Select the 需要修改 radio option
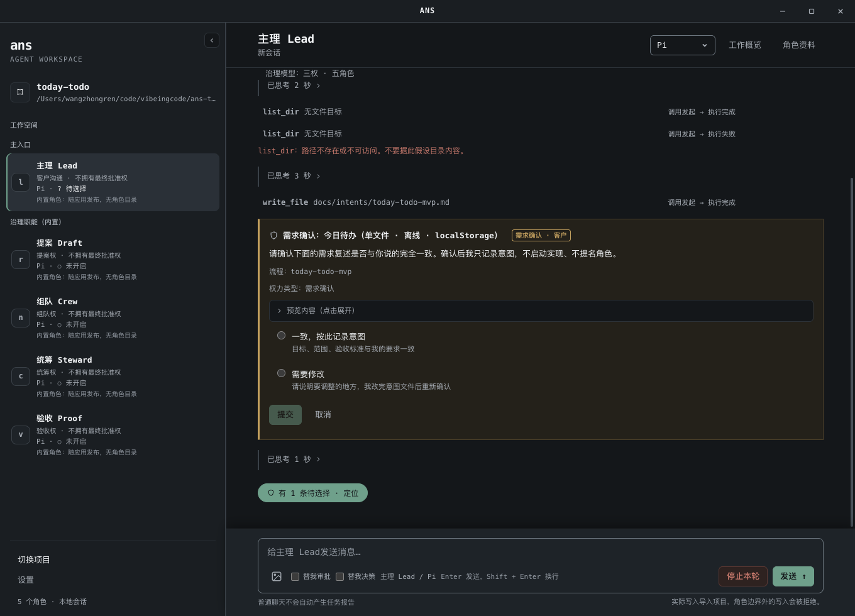The width and height of the screenshot is (855, 616). click(x=281, y=373)
